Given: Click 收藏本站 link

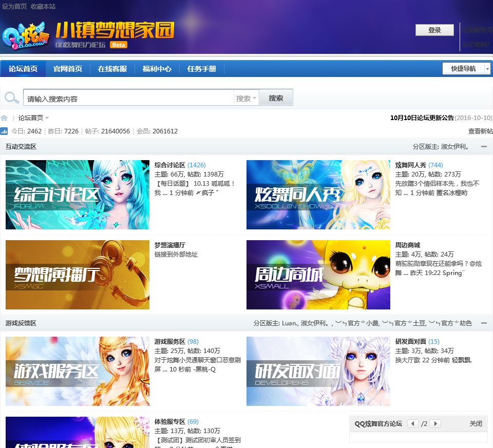Looking at the screenshot, I should pos(43,6).
